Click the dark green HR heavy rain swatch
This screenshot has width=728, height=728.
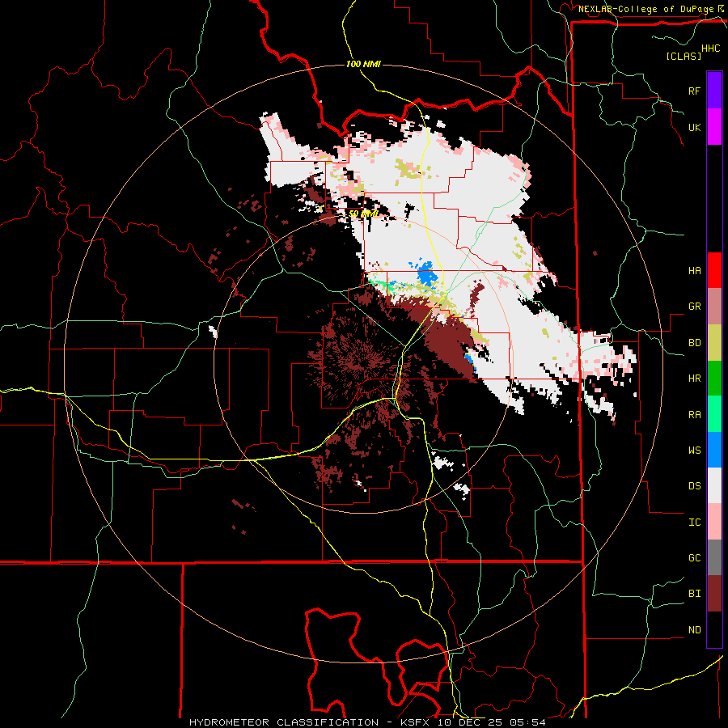click(x=714, y=379)
